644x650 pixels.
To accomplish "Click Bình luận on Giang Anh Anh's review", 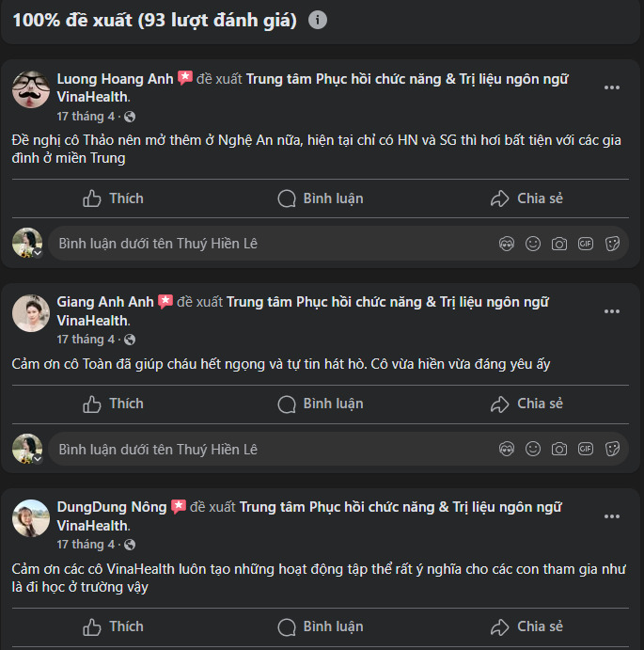I will pyautogui.click(x=321, y=404).
